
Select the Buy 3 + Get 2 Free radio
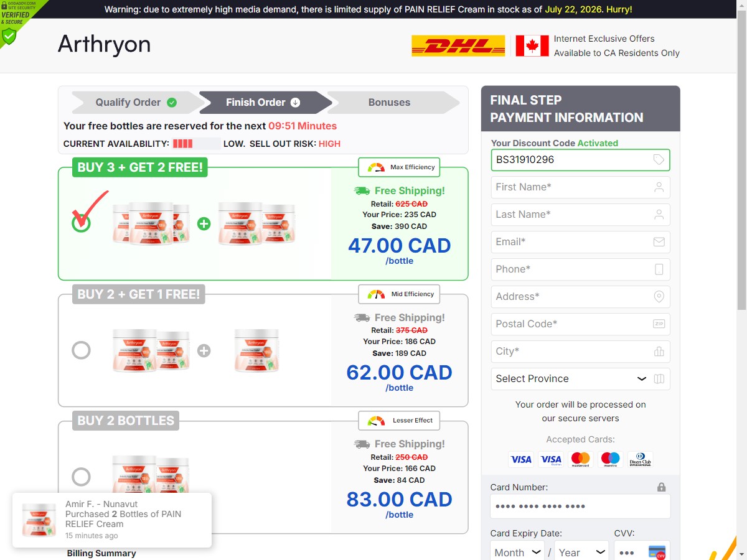click(x=81, y=223)
